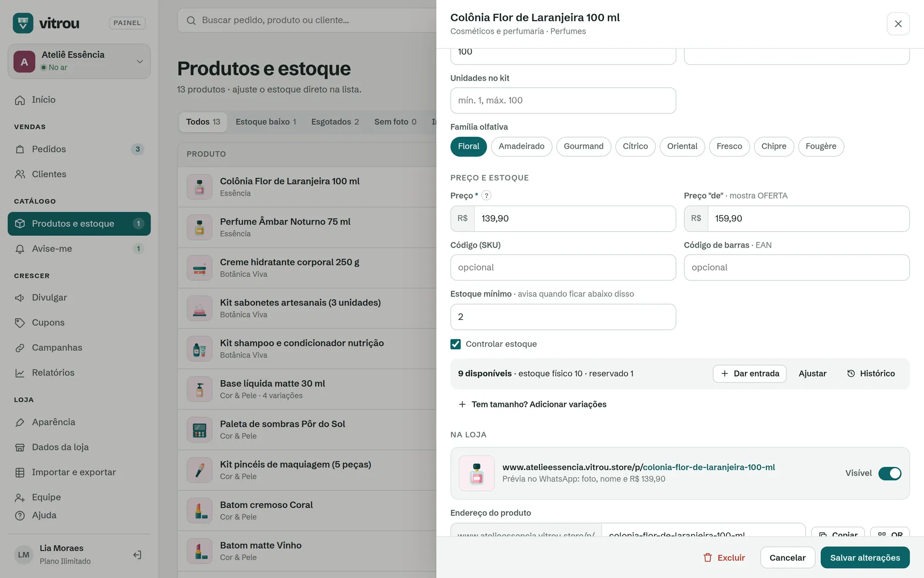Viewport: 924px width, 578px height.
Task: Open Creme hidratante corporal 250 g row
Action: coord(307,268)
